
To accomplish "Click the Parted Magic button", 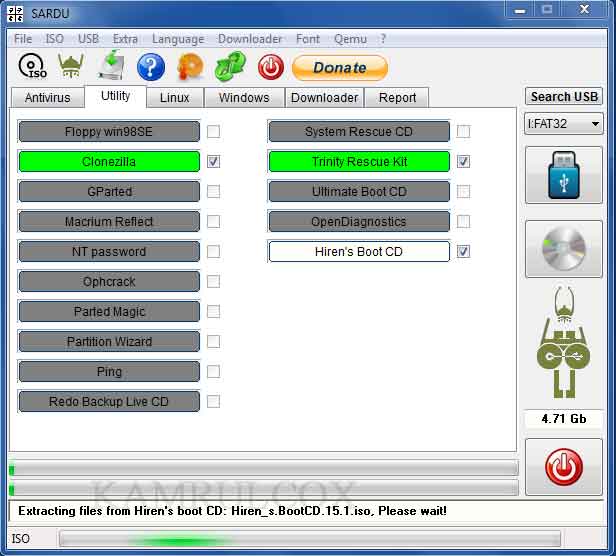I will (x=109, y=312).
